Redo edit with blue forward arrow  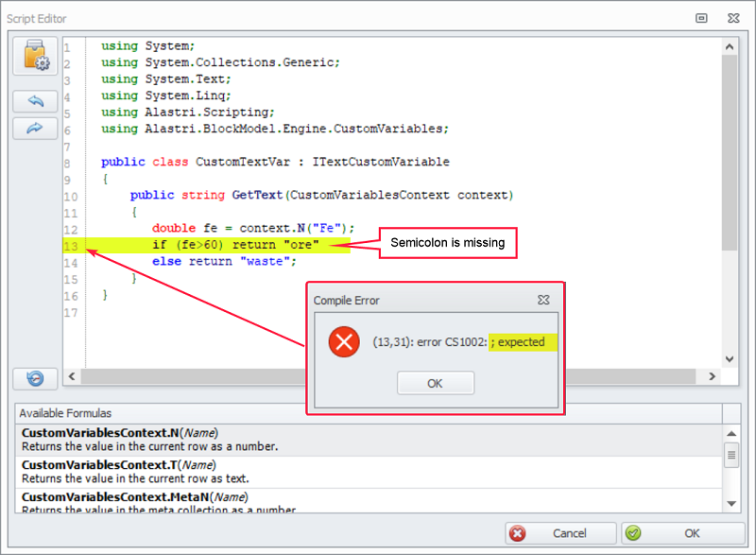35,129
